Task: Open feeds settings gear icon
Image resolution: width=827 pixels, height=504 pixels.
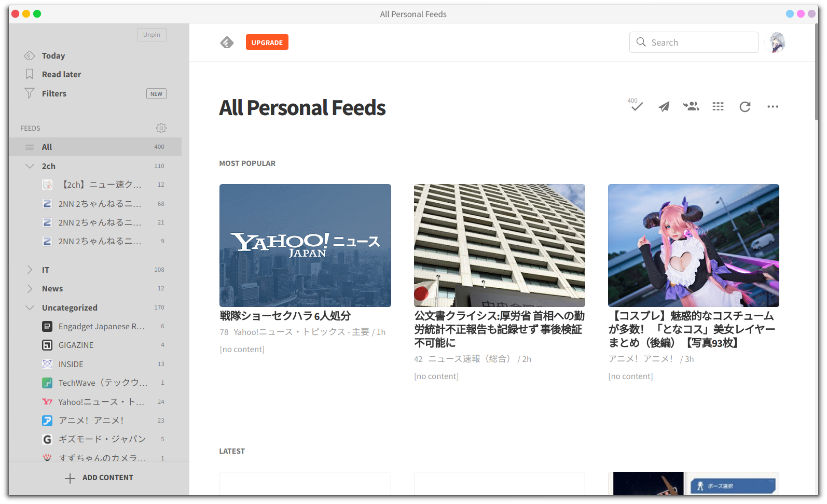Action: (161, 128)
